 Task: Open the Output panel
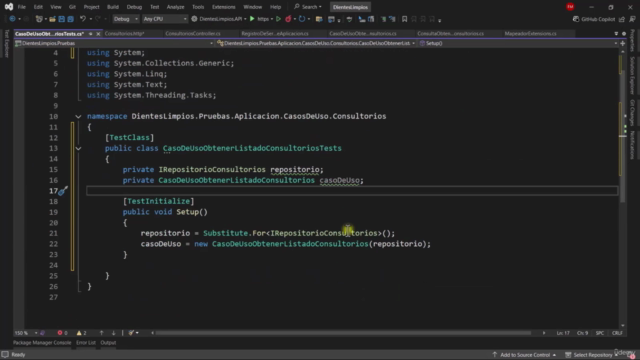108,342
